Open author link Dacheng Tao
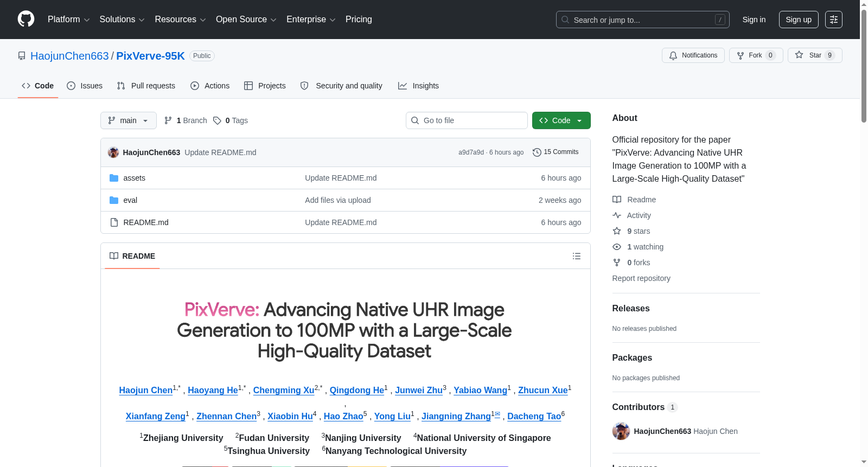The image size is (868, 467). click(534, 416)
